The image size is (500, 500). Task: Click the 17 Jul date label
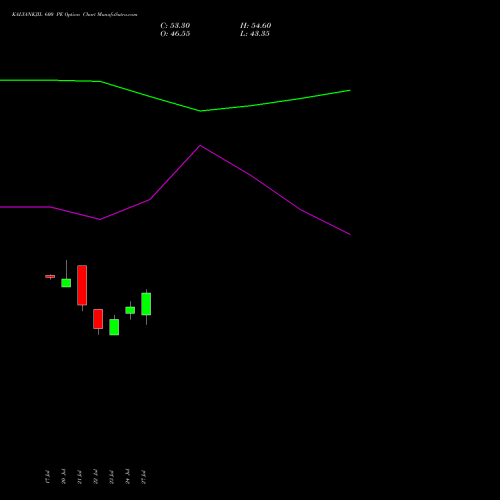click(x=47, y=477)
